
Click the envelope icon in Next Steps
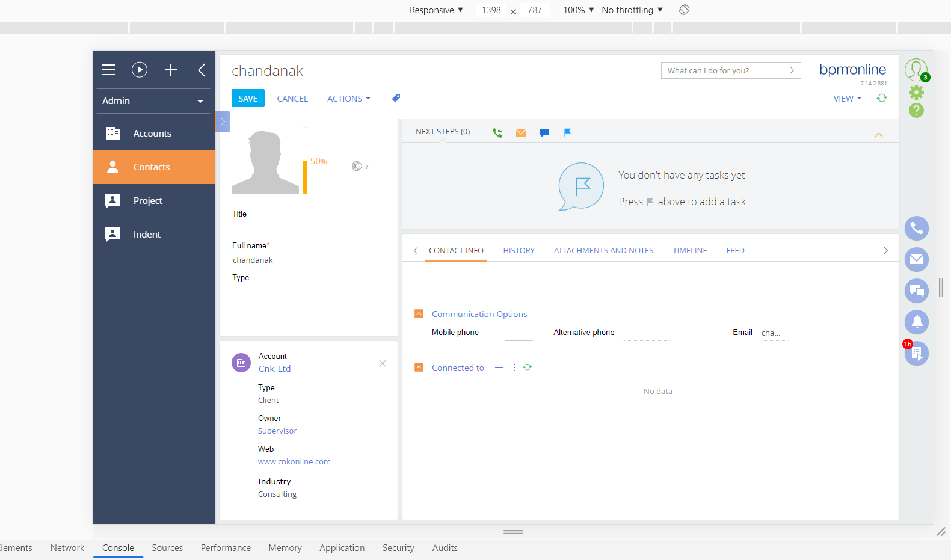point(521,133)
